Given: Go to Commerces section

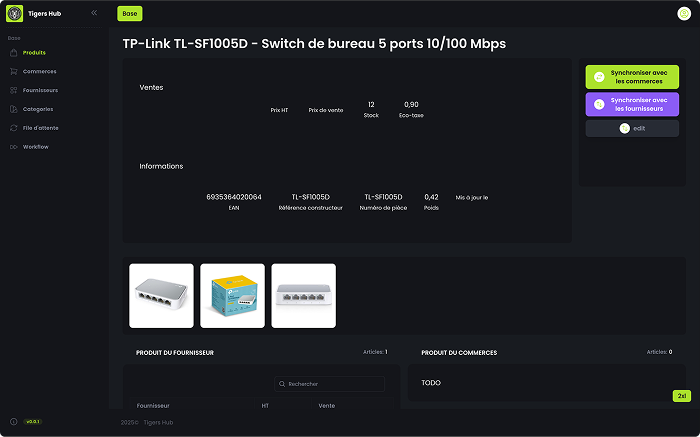Looking at the screenshot, I should [40, 71].
